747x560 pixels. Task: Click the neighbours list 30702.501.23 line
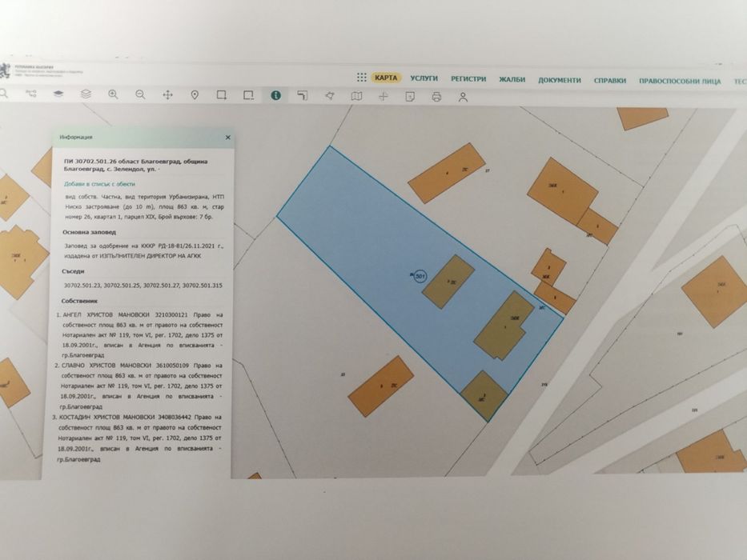[x=143, y=286]
